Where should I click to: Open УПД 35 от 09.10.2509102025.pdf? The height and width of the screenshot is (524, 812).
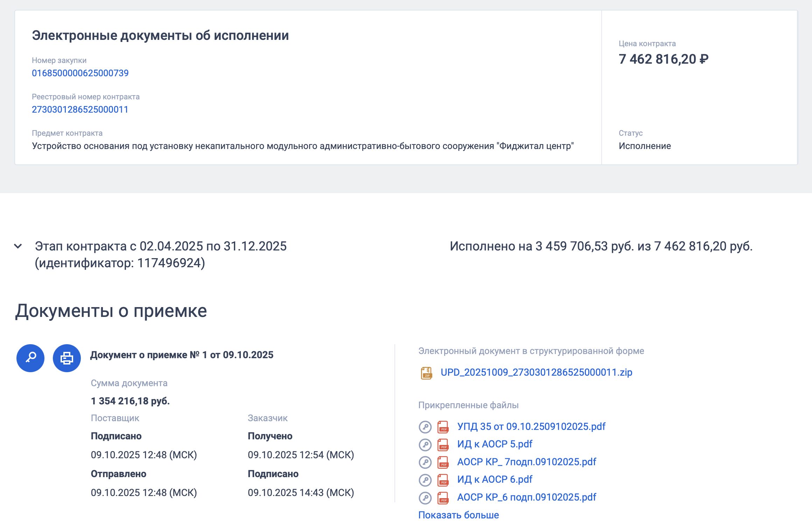coord(531,426)
